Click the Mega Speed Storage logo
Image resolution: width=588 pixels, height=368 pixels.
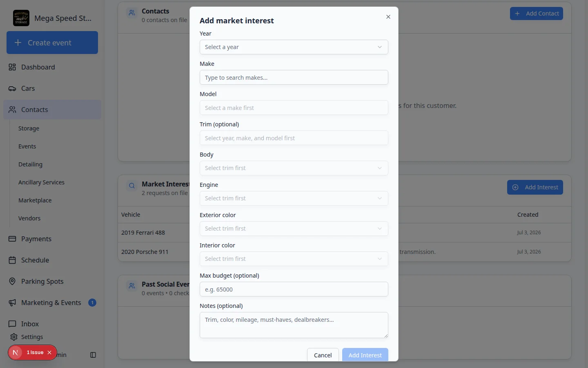[21, 18]
